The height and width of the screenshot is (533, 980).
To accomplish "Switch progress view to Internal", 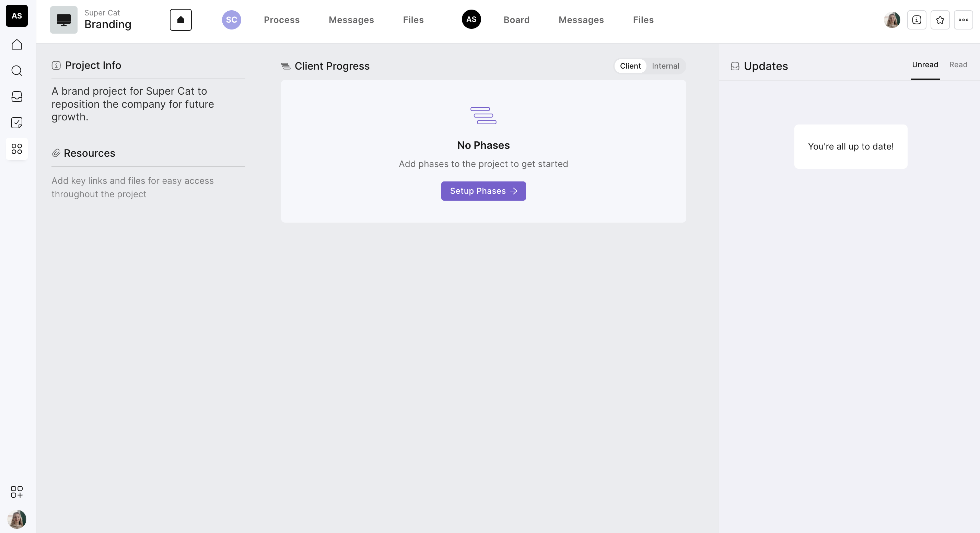I will (x=665, y=66).
